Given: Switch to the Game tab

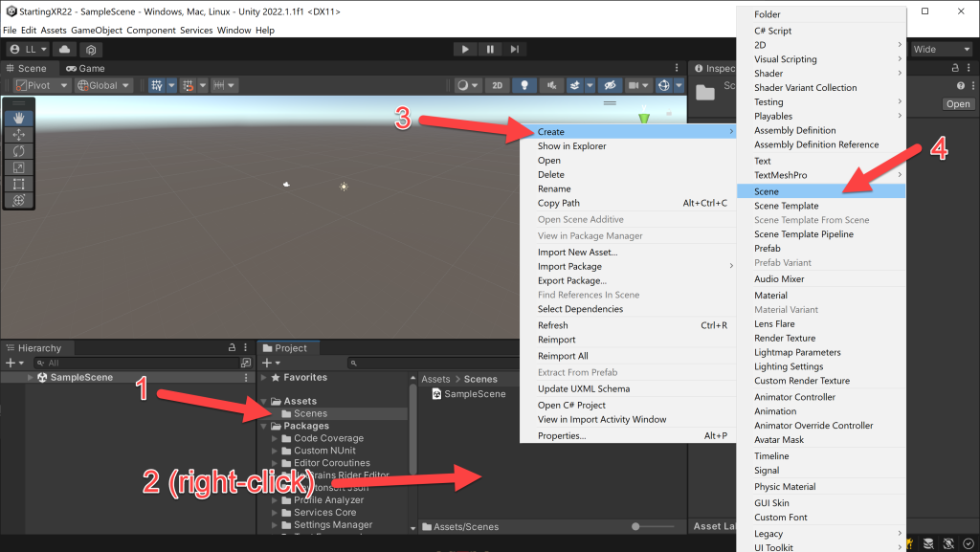Looking at the screenshot, I should tap(85, 68).
